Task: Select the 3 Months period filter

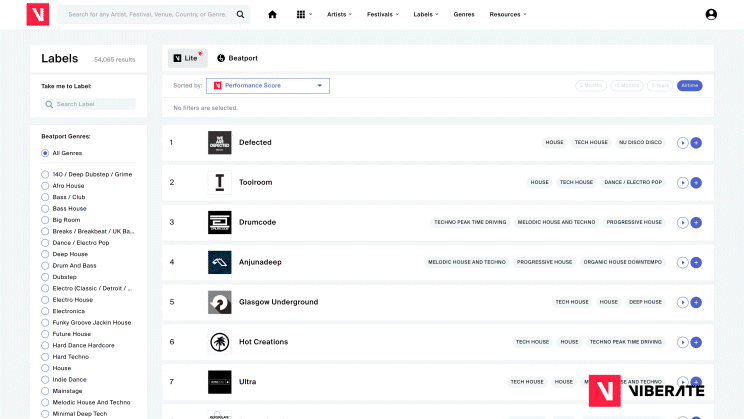Action: 591,85
